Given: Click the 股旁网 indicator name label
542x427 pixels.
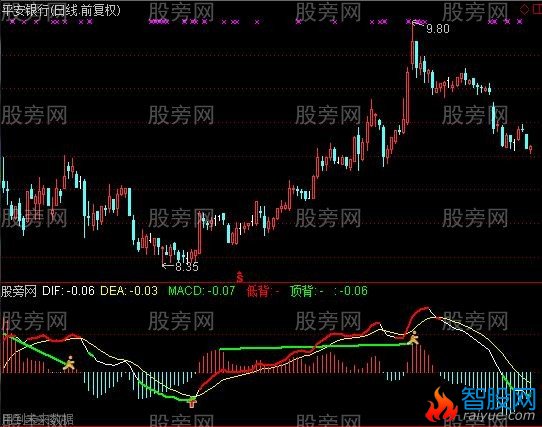Looking at the screenshot, I should [19, 291].
